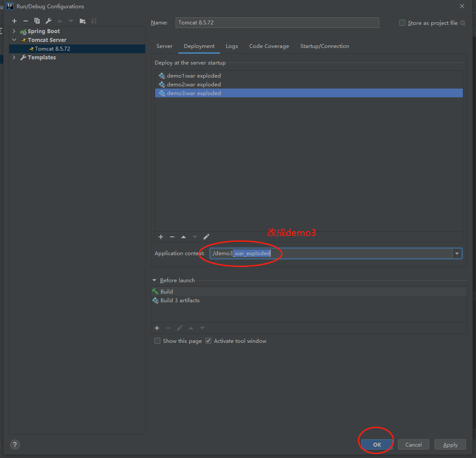Viewport: 476px width, 458px height.
Task: Select the Build launch task
Action: click(x=309, y=291)
